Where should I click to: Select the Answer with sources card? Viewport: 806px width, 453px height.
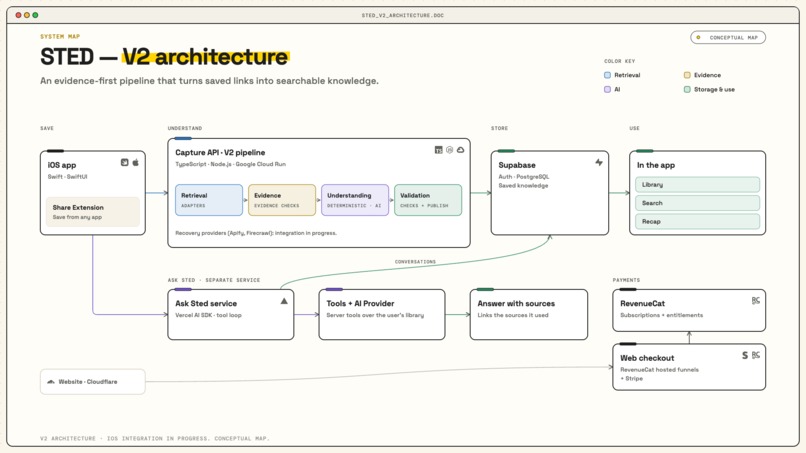pyautogui.click(x=528, y=315)
